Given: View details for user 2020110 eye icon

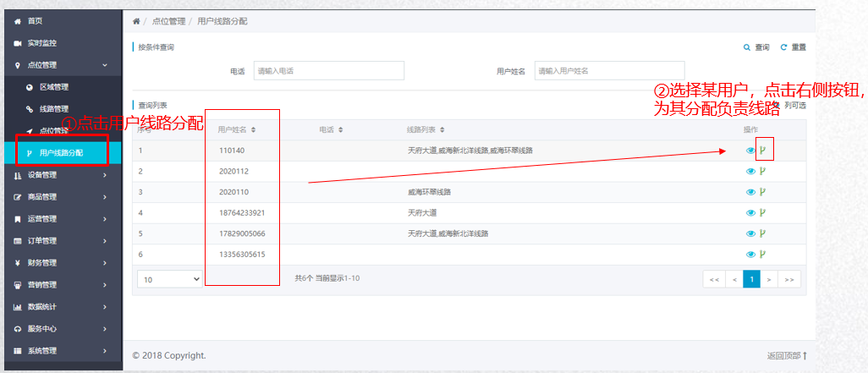Looking at the screenshot, I should (750, 192).
